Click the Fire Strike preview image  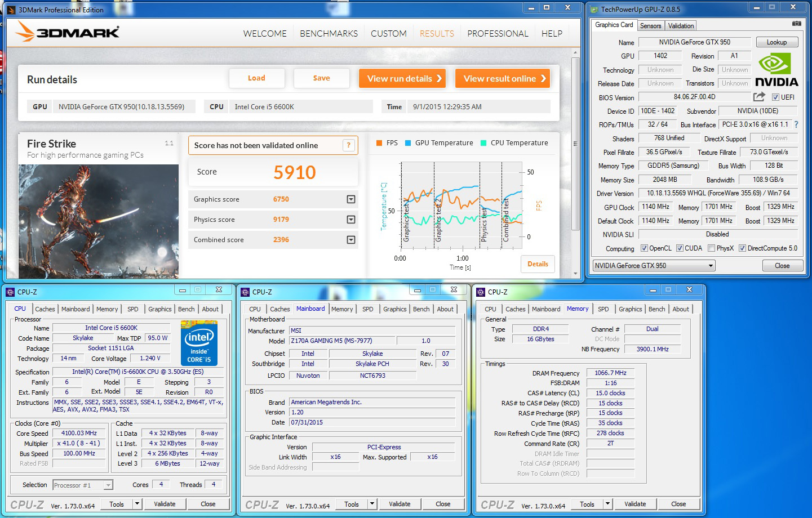(x=99, y=221)
